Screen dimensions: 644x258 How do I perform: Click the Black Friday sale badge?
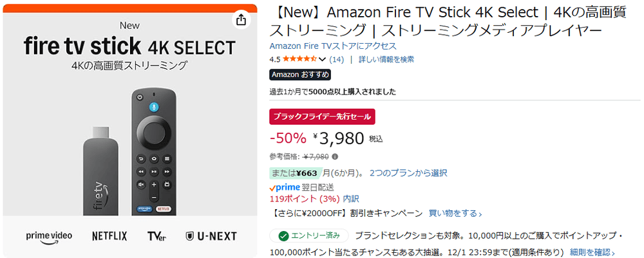click(x=322, y=116)
